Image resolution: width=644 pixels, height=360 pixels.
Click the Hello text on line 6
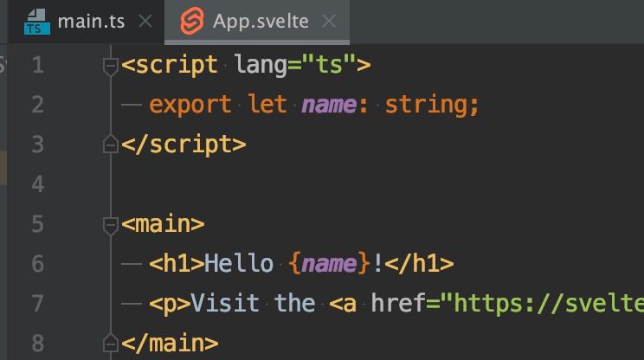[x=239, y=264]
